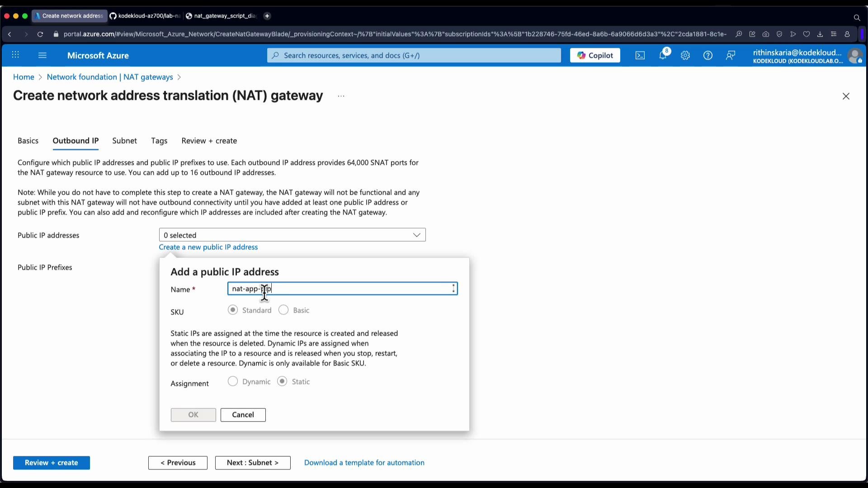Switch to kodekloud-az700 GitHub browser tab
Image resolution: width=868 pixels, height=488 pixels.
tap(145, 16)
